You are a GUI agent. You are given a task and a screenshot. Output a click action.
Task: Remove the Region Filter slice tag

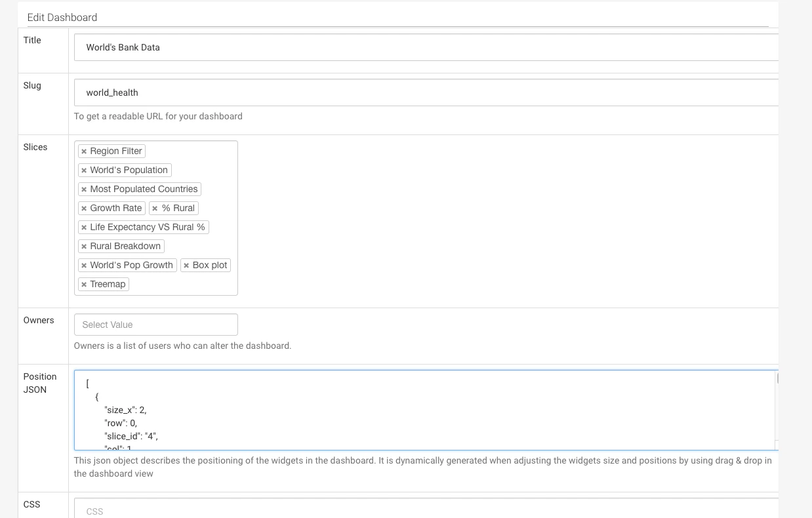pyautogui.click(x=84, y=151)
